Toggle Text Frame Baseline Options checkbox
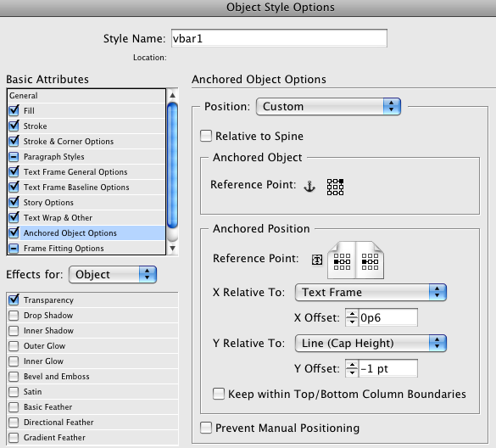The width and height of the screenshot is (496, 448). [14, 187]
